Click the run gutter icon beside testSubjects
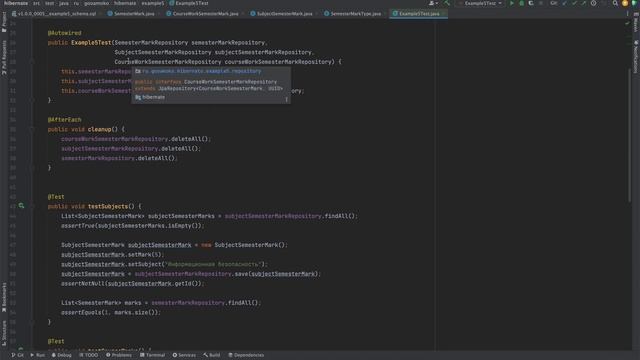 (21, 206)
